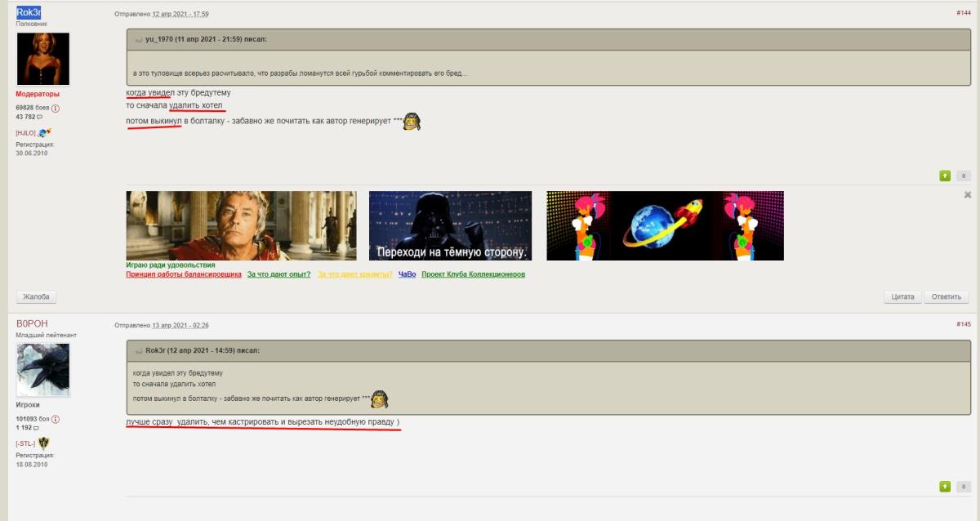980x521 pixels.
Task: Click the Жалоба button under post #144
Action: click(x=36, y=297)
